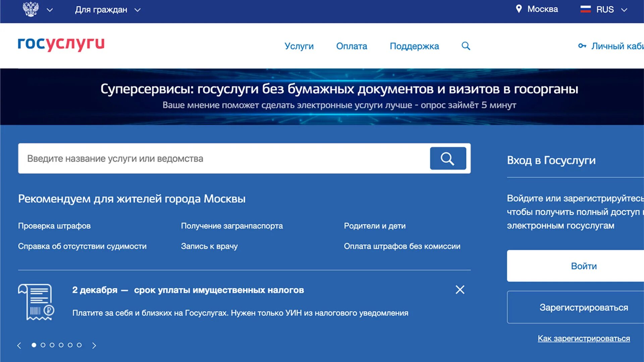Click the 'Вход в Госуслуги' heading
The width and height of the screenshot is (644, 362).
point(551,161)
